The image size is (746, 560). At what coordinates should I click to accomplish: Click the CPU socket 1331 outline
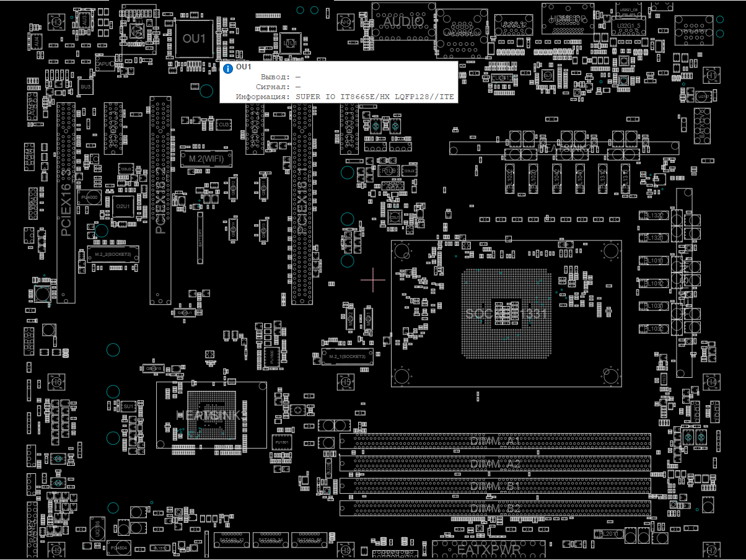point(506,313)
